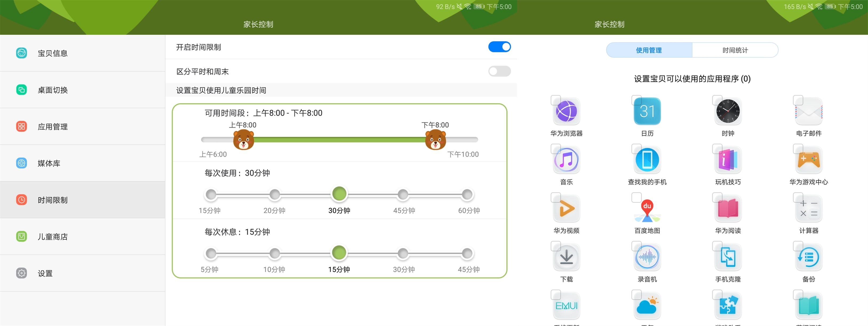
Task: Click the 录音机 app icon
Action: (x=647, y=257)
